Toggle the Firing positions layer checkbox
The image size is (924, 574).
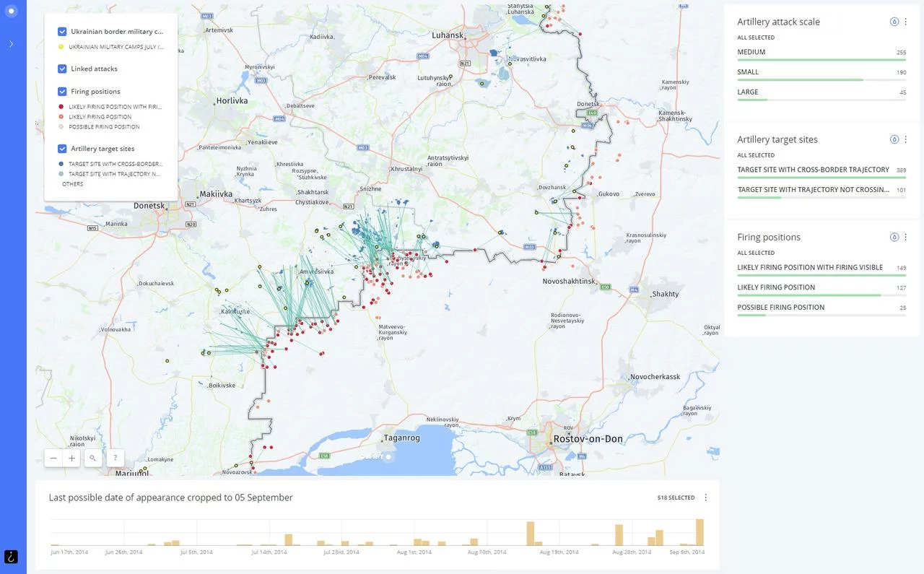(62, 92)
